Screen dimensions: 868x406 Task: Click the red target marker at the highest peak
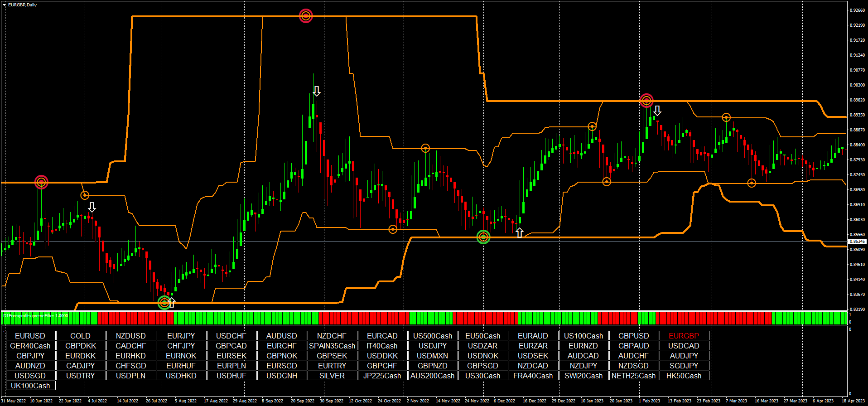pos(306,16)
